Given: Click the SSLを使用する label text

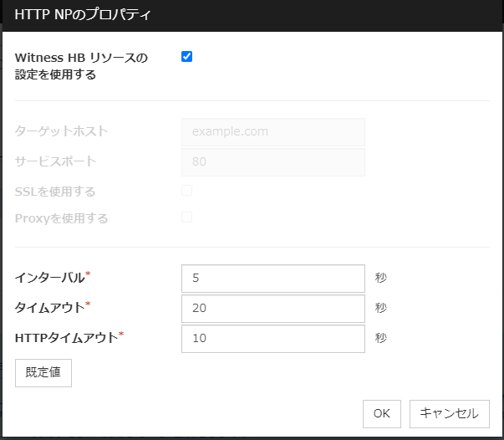Looking at the screenshot, I should [x=55, y=192].
